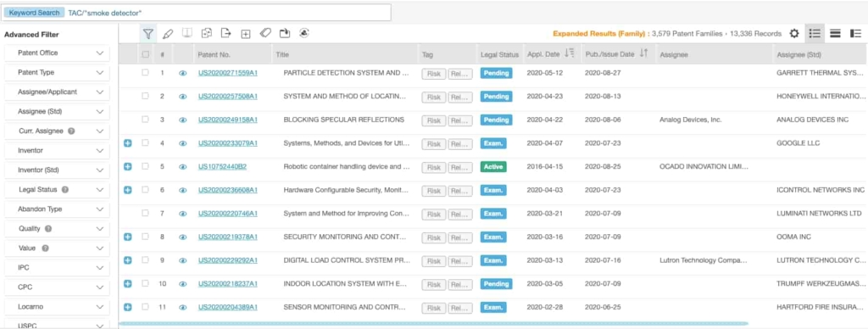868x329 pixels.
Task: Click the Risk tag button in row 2
Action: coord(433,97)
